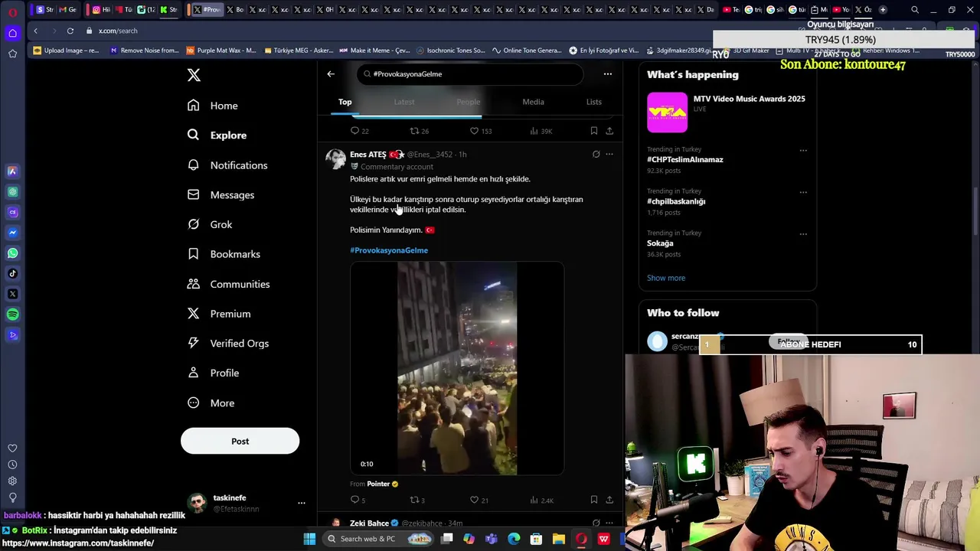The width and height of the screenshot is (980, 551).
Task: Like the post with 153 likes
Action: pyautogui.click(x=481, y=131)
